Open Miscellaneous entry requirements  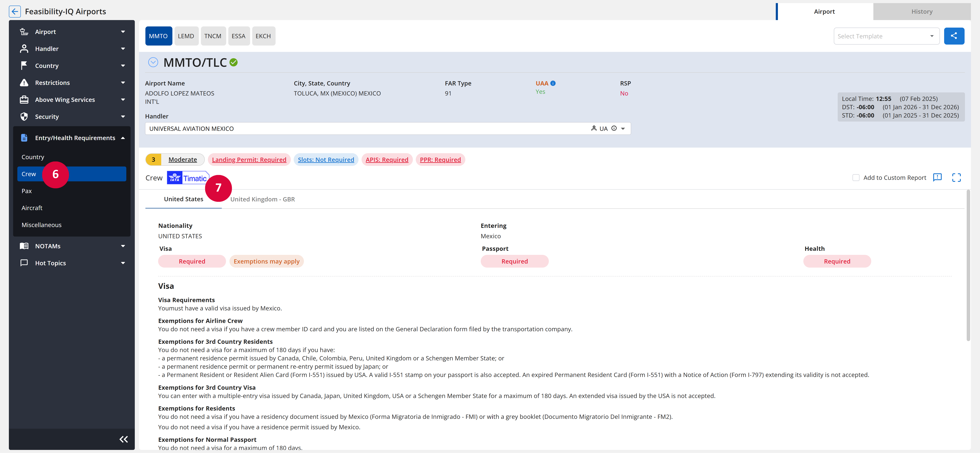click(x=72, y=225)
